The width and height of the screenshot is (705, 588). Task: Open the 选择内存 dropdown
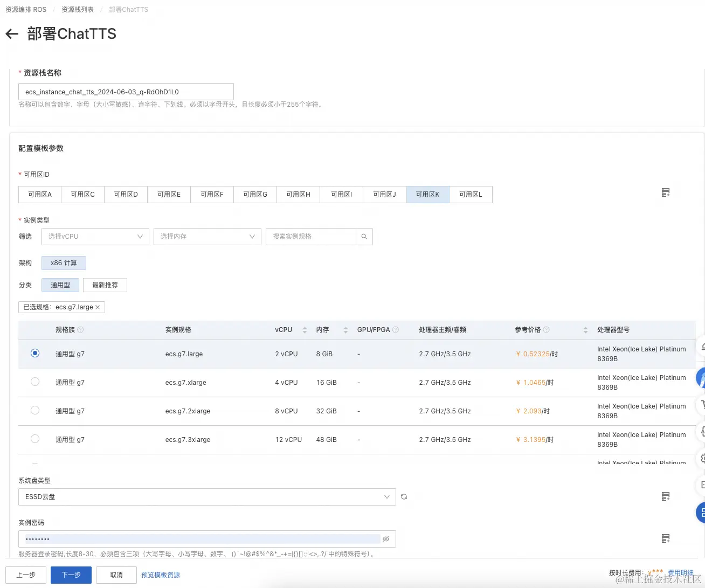pos(208,237)
